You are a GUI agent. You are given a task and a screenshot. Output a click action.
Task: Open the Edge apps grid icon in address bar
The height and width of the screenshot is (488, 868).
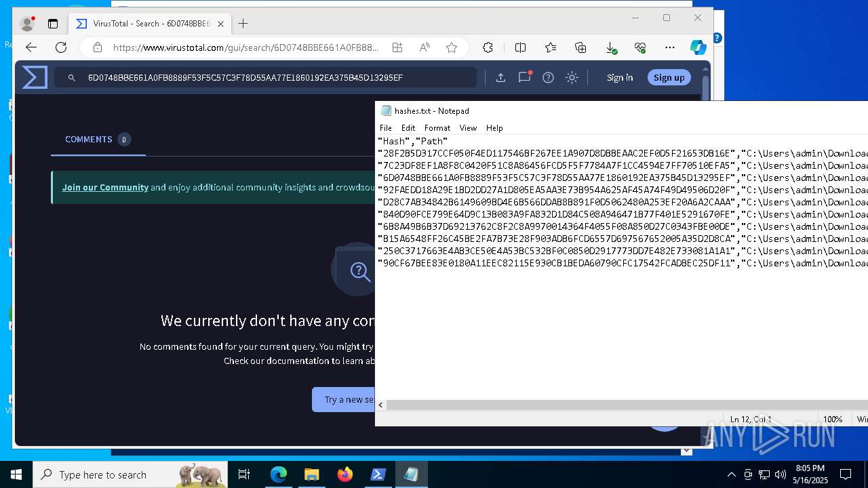(397, 47)
